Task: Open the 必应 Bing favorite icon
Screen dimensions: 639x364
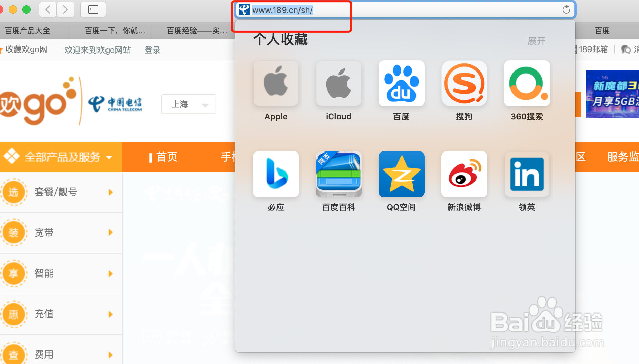Action: click(x=276, y=174)
